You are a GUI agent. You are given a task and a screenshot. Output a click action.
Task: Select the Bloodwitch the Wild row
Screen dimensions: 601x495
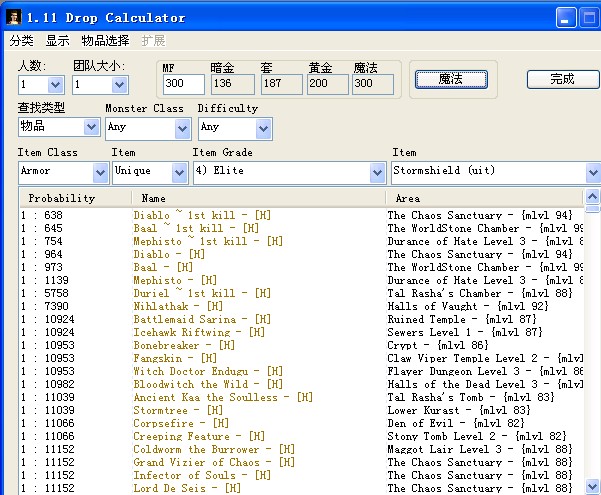301,385
